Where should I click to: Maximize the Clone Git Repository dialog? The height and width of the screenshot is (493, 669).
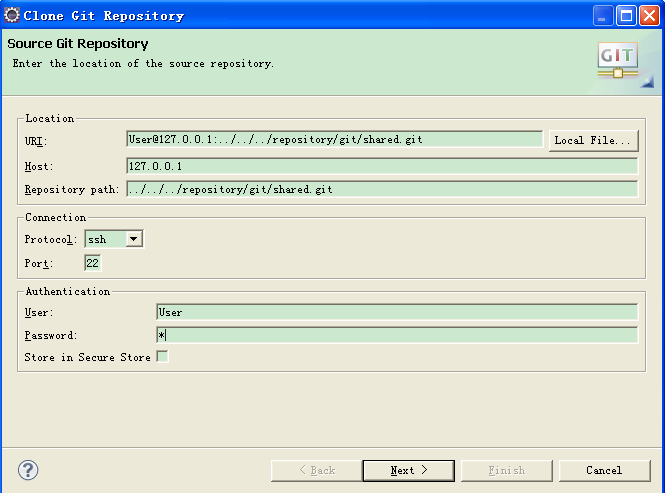tap(626, 15)
